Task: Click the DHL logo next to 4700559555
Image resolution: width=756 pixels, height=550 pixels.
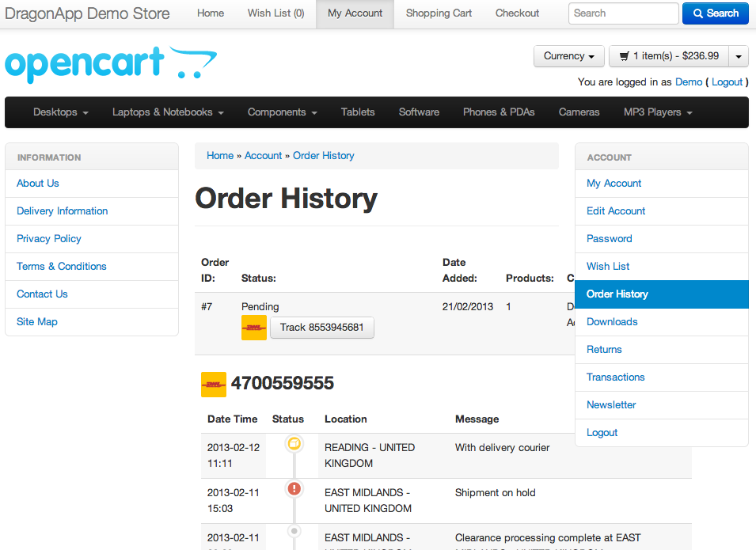Action: (214, 385)
